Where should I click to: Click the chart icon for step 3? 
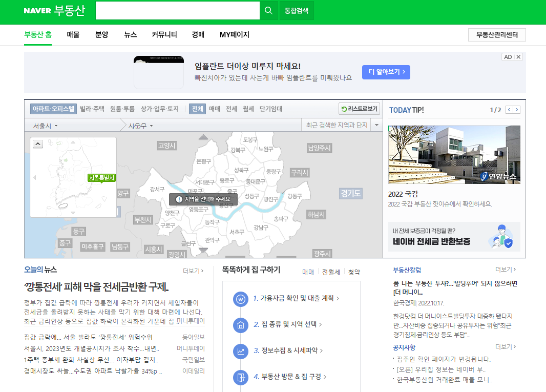[240, 351]
